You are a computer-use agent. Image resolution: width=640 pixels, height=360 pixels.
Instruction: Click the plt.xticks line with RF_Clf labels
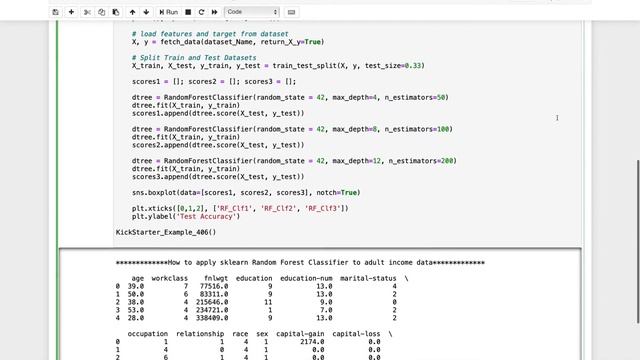(240, 209)
